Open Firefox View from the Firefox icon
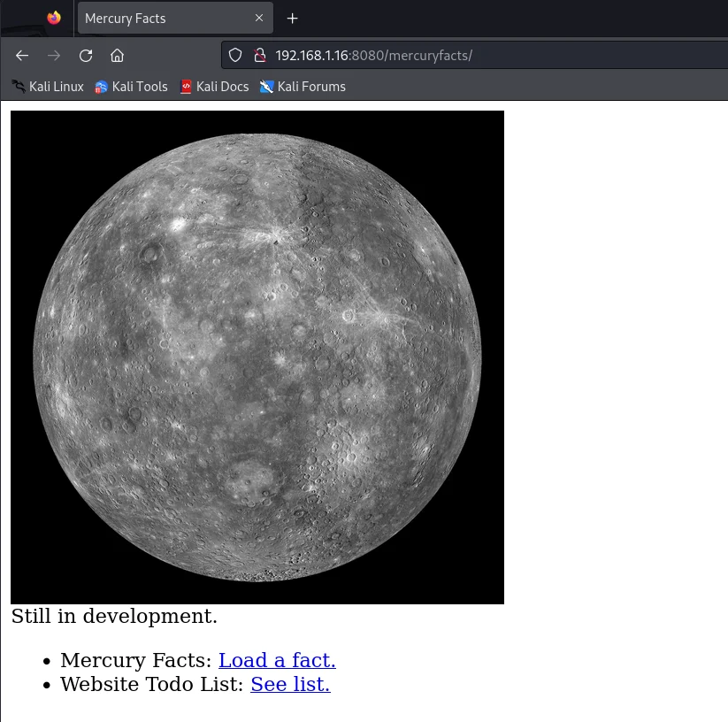Screen dimensions: 728x722 pos(54,18)
